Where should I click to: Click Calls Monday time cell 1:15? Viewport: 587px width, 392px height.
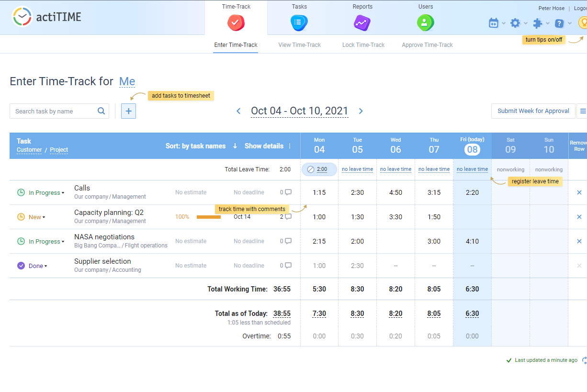click(x=319, y=192)
